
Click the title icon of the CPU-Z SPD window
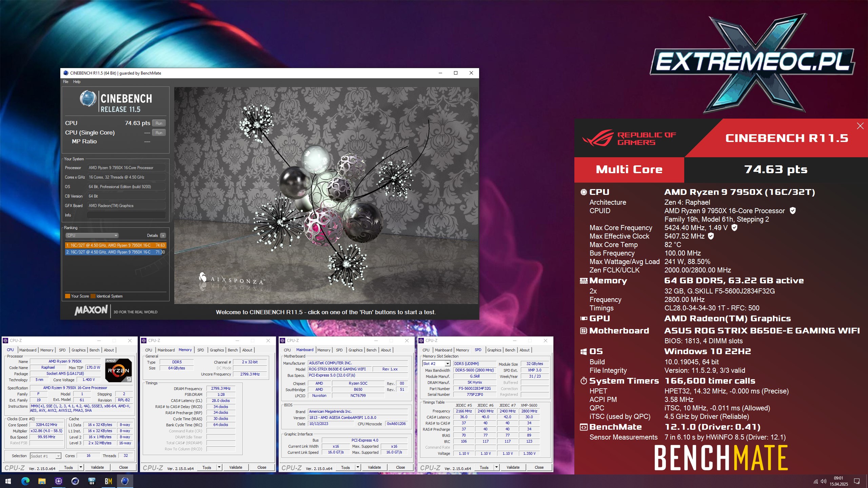(x=421, y=341)
